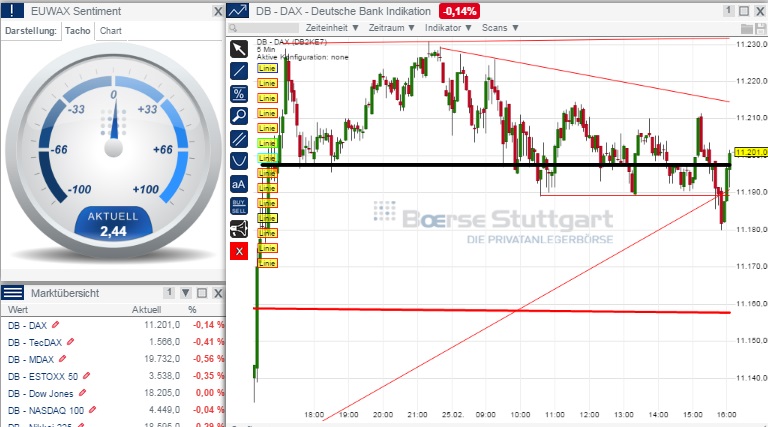This screenshot has width=768, height=427.
Task: Click the pencil icon beside DB - TecDAX
Action: pyautogui.click(x=71, y=342)
